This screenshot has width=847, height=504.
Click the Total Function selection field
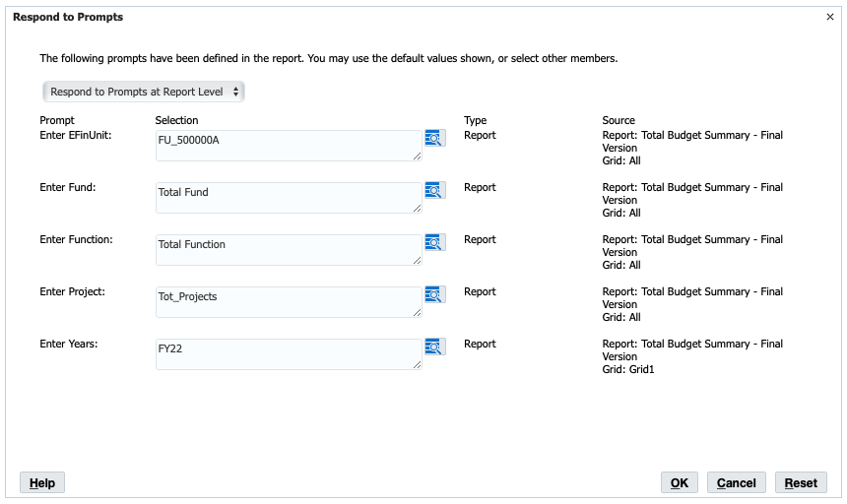pos(289,250)
